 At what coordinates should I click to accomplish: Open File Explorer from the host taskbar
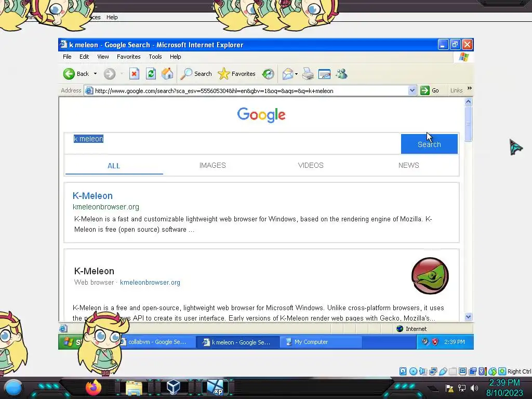point(134,388)
